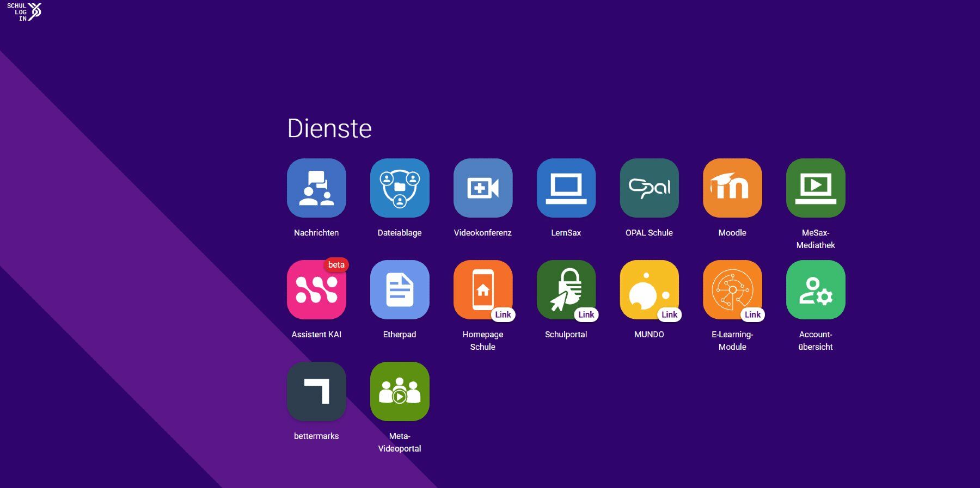Click the Schullogin logo in the corner
Image resolution: width=980 pixels, height=488 pixels.
coord(24,11)
